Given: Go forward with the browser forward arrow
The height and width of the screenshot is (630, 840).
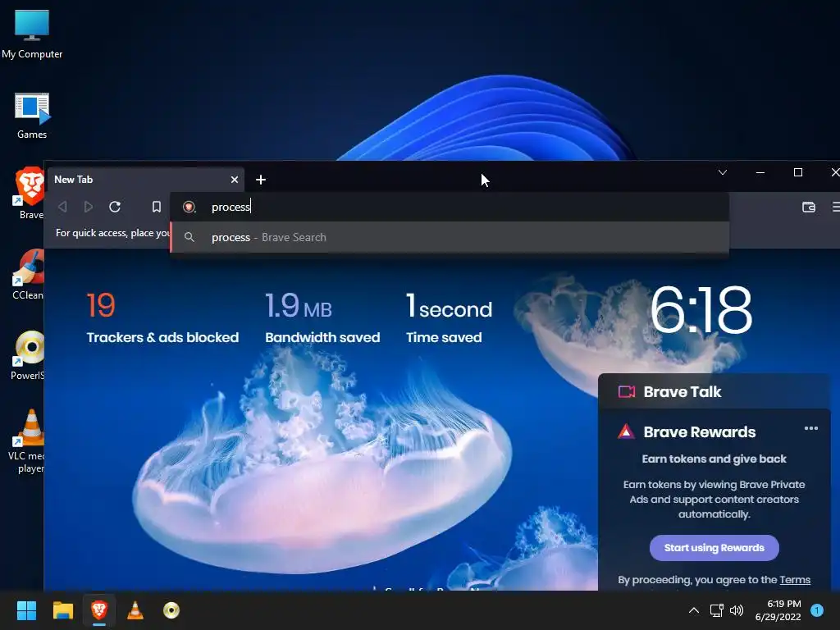Looking at the screenshot, I should click(89, 207).
